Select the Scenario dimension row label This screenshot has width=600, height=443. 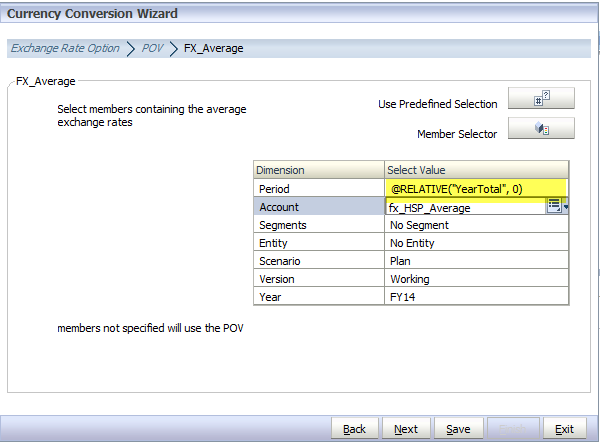pos(319,261)
